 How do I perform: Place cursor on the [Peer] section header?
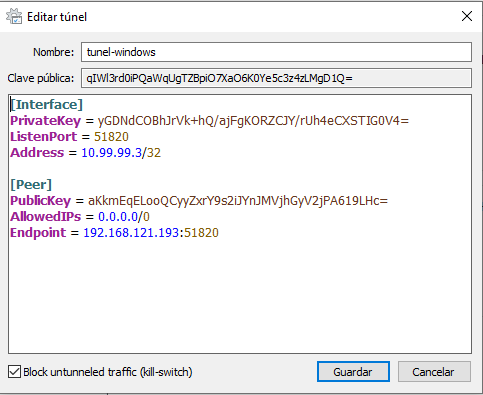(x=31, y=185)
